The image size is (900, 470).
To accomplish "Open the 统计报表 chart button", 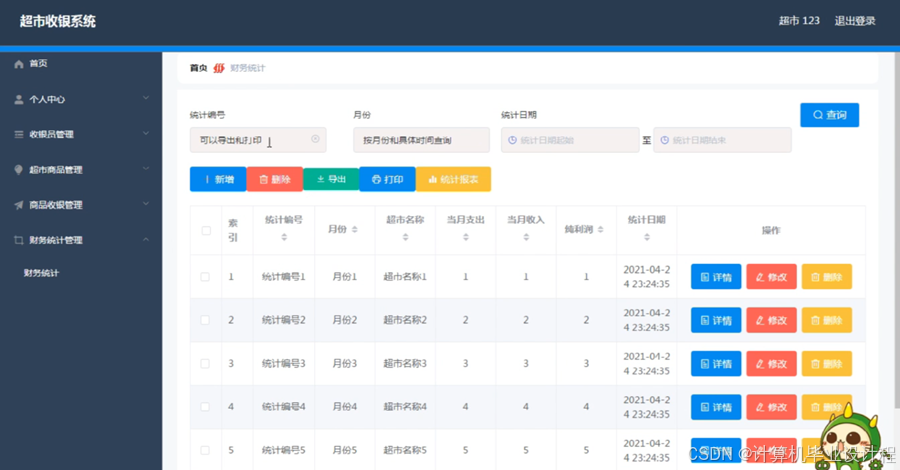I will (453, 179).
